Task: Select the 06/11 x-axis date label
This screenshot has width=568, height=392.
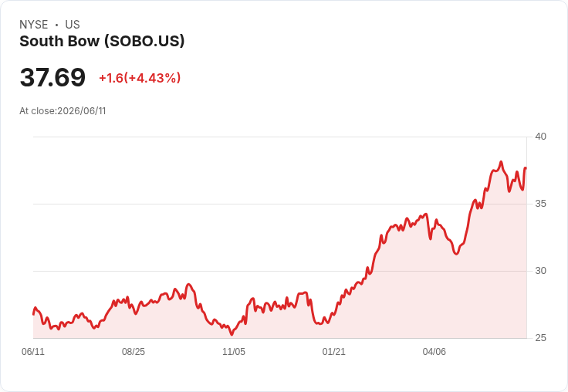Action: point(33,351)
